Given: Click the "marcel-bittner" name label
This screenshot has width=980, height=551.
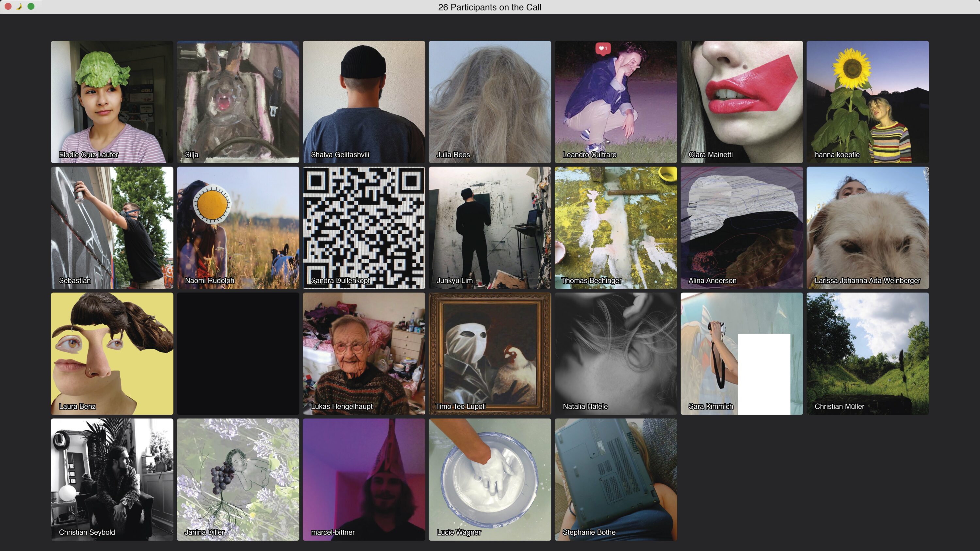Looking at the screenshot, I should (x=333, y=532).
